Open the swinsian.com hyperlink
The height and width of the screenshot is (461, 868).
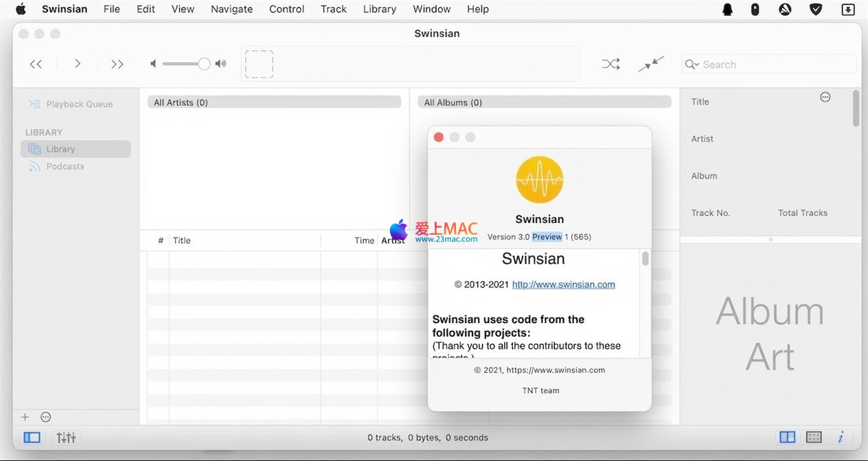click(x=563, y=285)
